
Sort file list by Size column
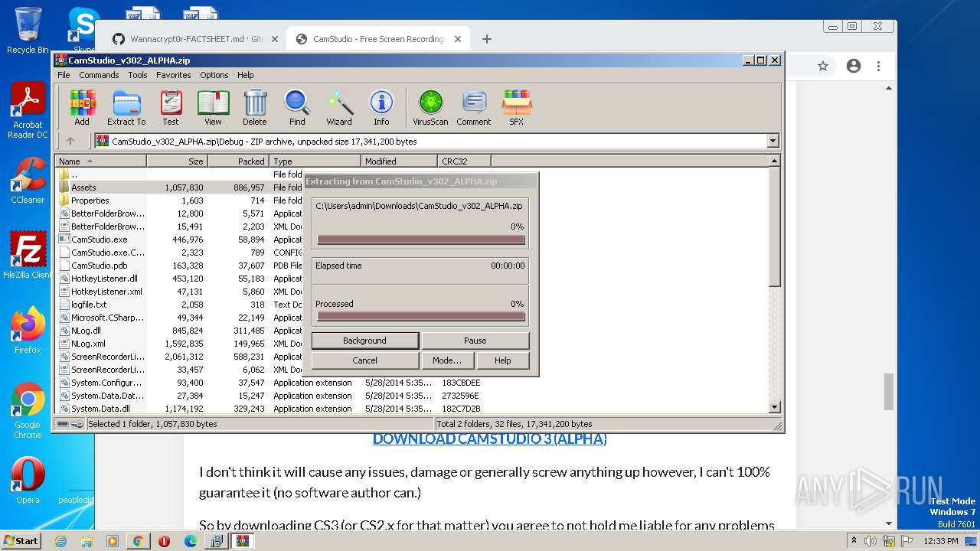point(177,161)
